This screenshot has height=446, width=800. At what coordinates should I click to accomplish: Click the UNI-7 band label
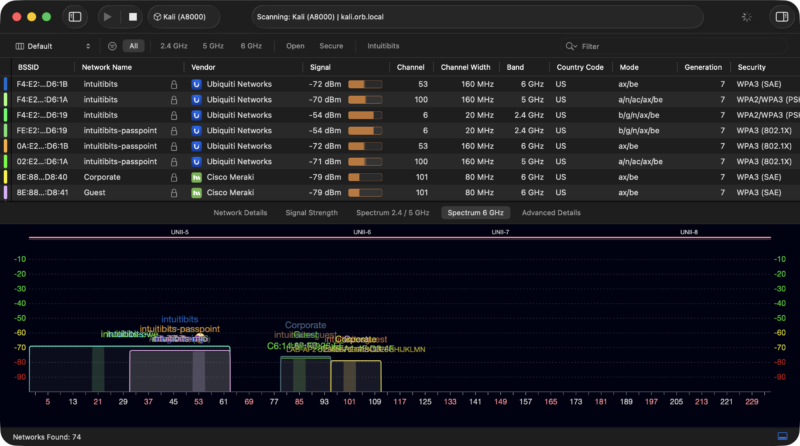pyautogui.click(x=500, y=232)
